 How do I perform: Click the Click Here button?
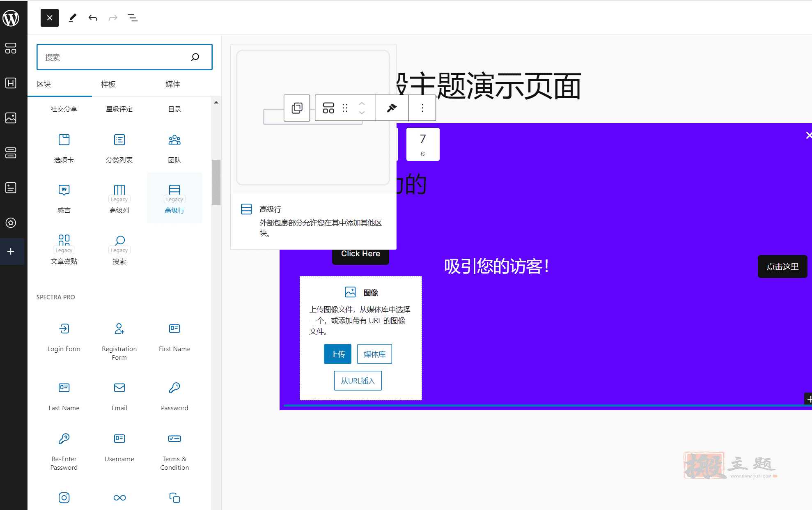(360, 255)
